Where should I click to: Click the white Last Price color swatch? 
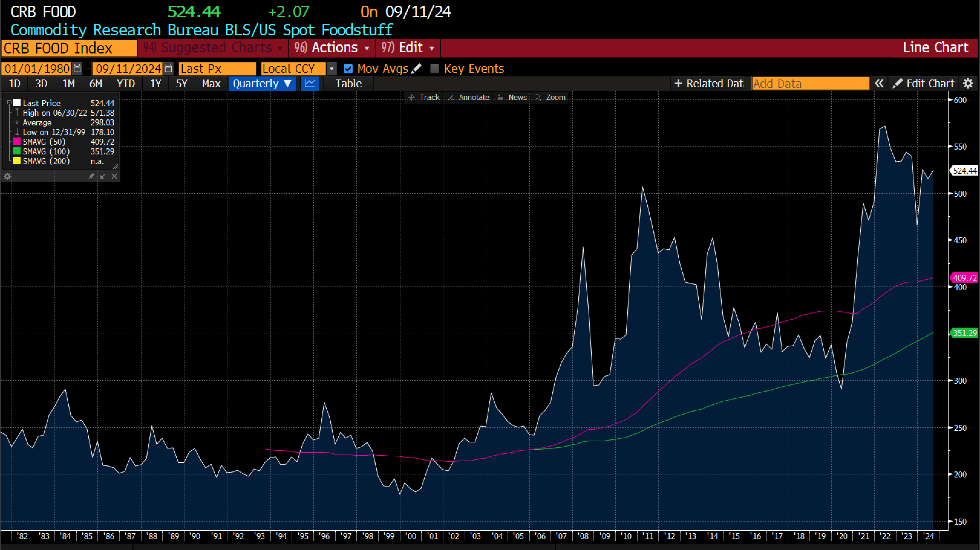[x=17, y=103]
